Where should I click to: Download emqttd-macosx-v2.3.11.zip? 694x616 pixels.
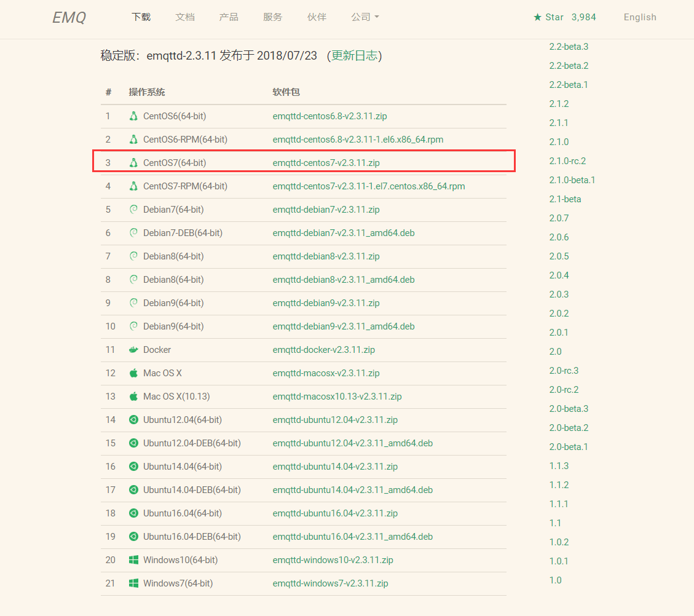point(326,374)
